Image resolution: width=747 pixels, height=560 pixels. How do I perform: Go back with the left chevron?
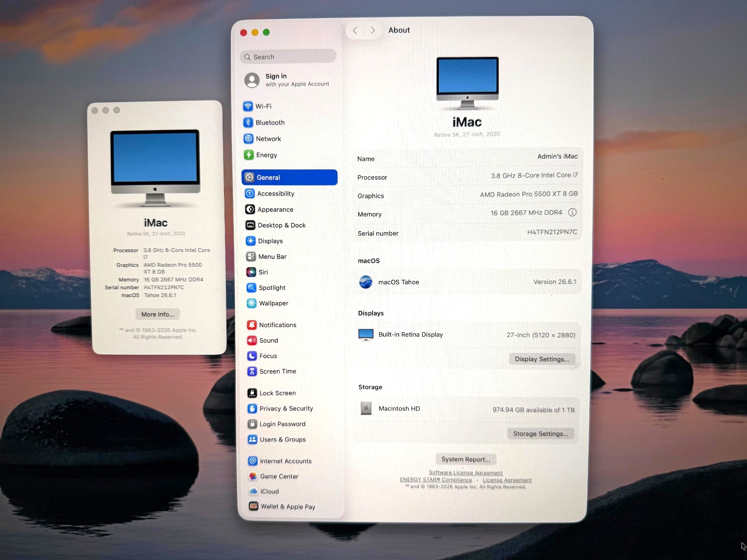click(x=355, y=30)
